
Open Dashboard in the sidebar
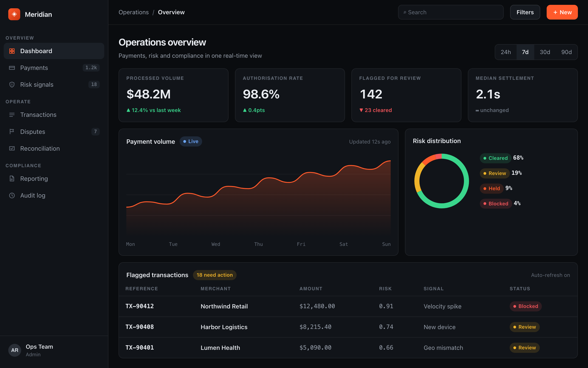(54, 51)
